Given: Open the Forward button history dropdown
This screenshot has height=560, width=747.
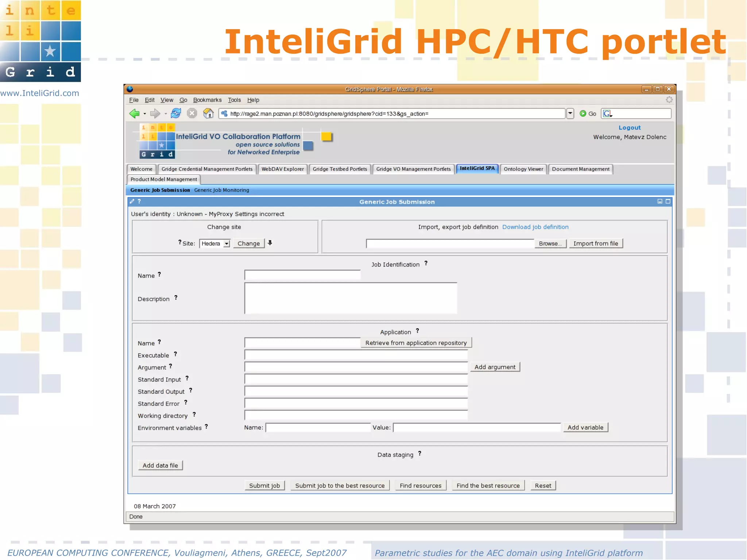Looking at the screenshot, I should pyautogui.click(x=166, y=114).
